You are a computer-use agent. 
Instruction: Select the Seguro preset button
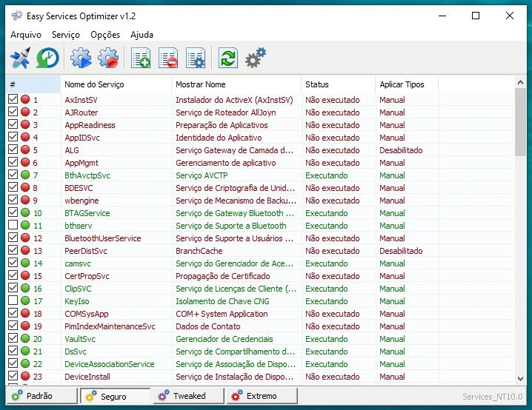(x=116, y=396)
